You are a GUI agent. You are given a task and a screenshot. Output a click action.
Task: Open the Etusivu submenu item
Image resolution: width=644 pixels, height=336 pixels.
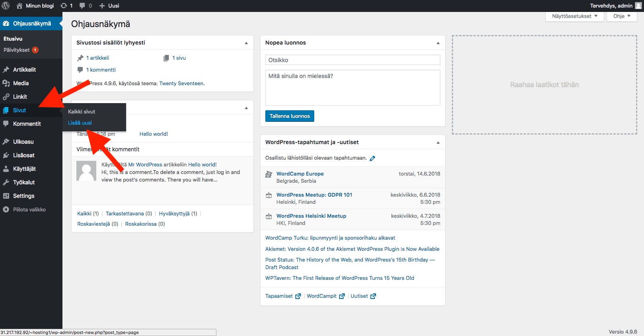point(13,39)
